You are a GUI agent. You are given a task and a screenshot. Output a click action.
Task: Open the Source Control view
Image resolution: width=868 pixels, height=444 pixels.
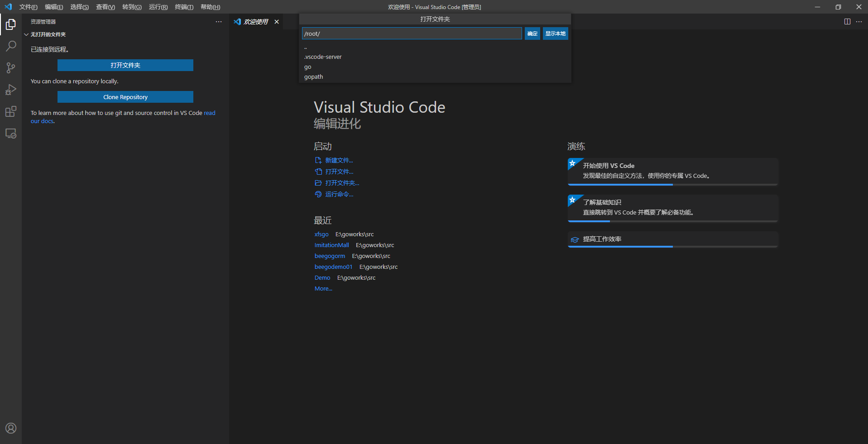pyautogui.click(x=11, y=68)
